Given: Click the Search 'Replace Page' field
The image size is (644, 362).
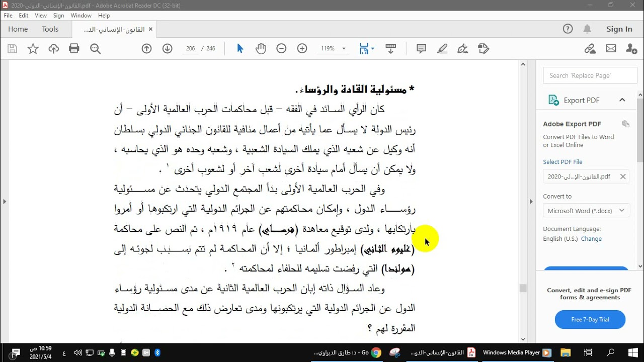Looking at the screenshot, I should (590, 75).
